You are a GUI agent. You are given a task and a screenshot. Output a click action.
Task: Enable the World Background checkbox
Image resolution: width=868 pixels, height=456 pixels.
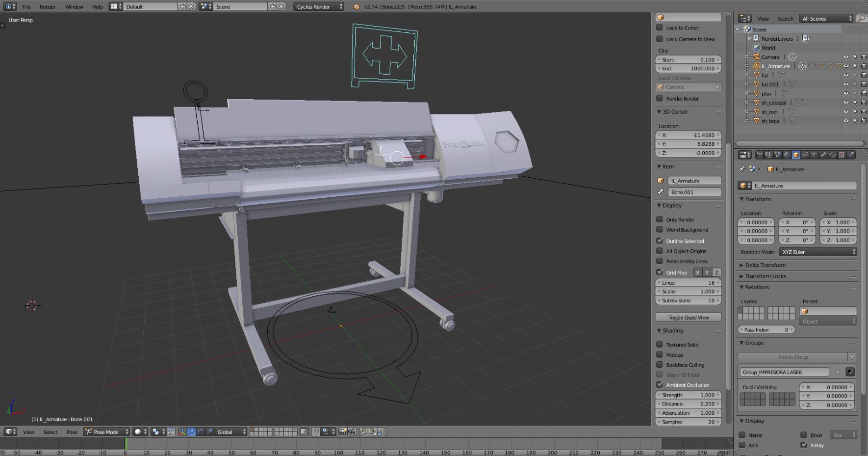click(660, 230)
